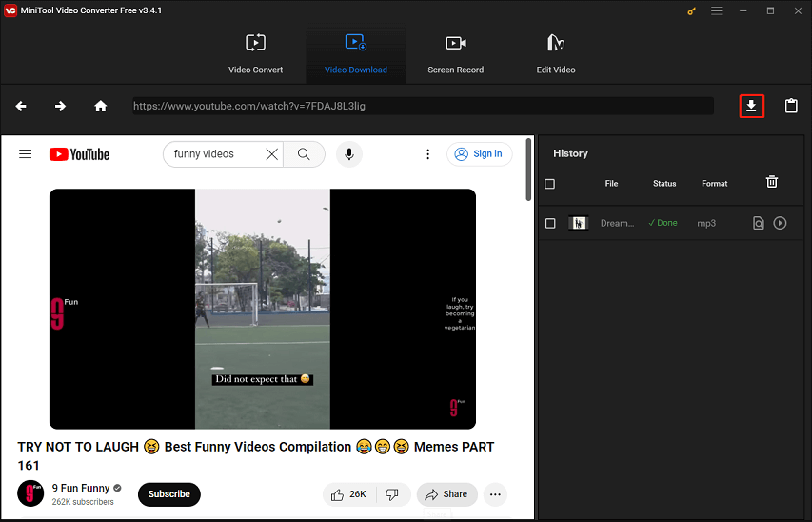Open the hamburger menu in title bar
812x522 pixels.
pos(716,10)
